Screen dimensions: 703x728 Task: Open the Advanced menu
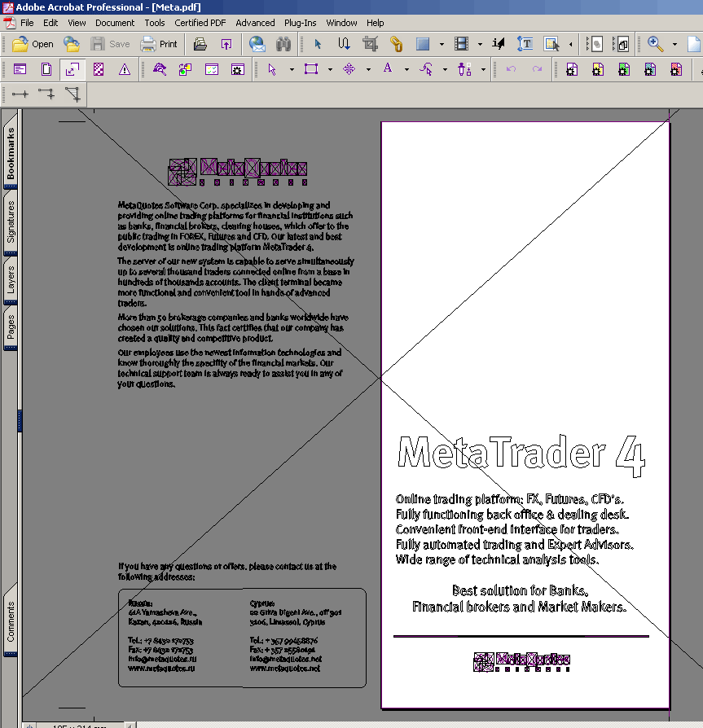(x=255, y=23)
